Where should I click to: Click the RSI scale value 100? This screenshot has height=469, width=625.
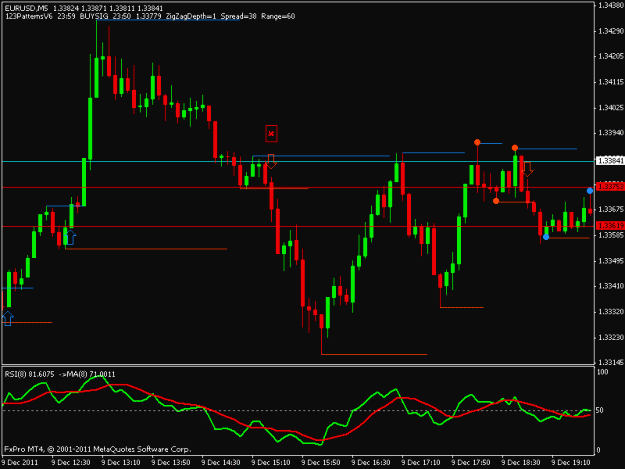coord(603,372)
